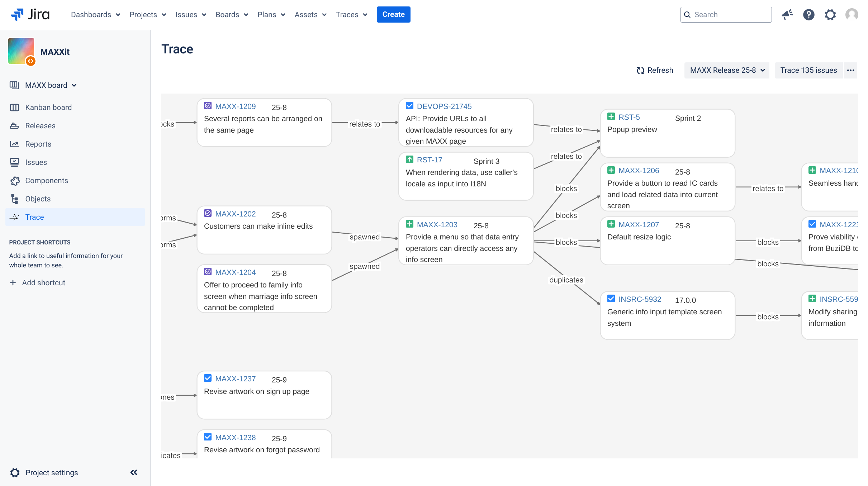This screenshot has height=486, width=868.
Task: Click the MAXX-1203 green plus icon
Action: 409,224
